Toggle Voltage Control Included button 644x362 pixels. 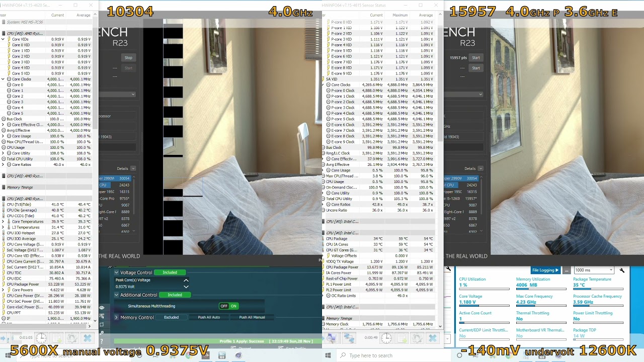click(x=170, y=273)
